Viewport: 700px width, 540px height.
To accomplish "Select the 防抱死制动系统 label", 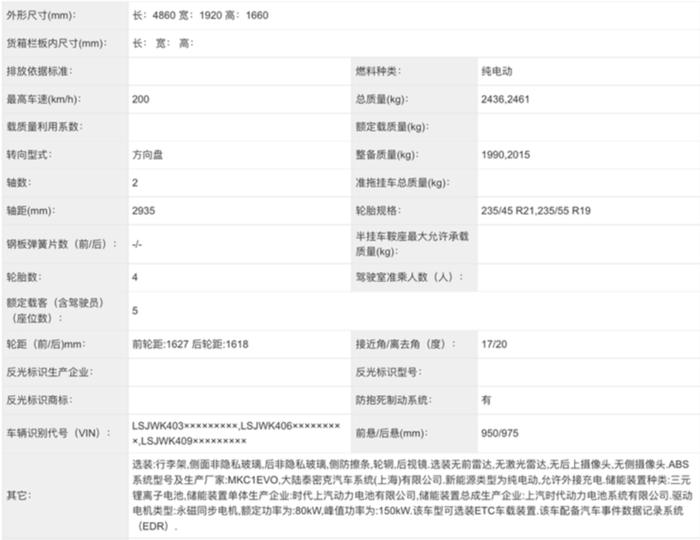I will point(393,400).
